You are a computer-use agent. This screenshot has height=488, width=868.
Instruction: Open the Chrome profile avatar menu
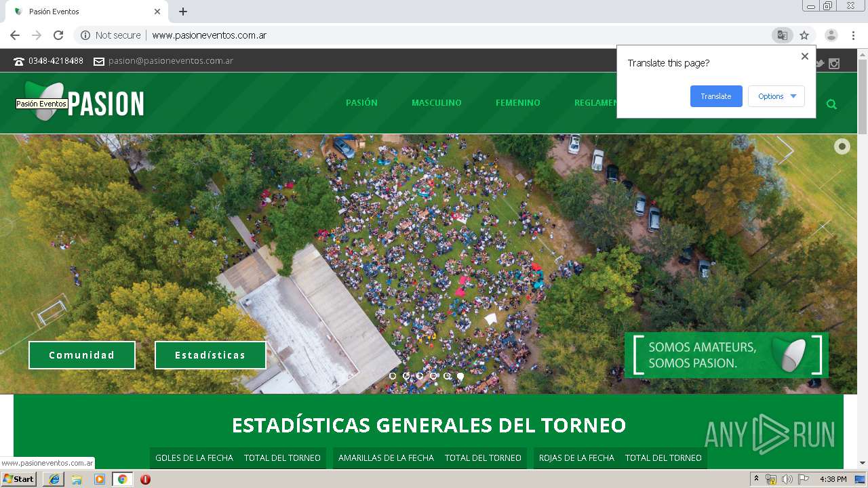point(831,35)
